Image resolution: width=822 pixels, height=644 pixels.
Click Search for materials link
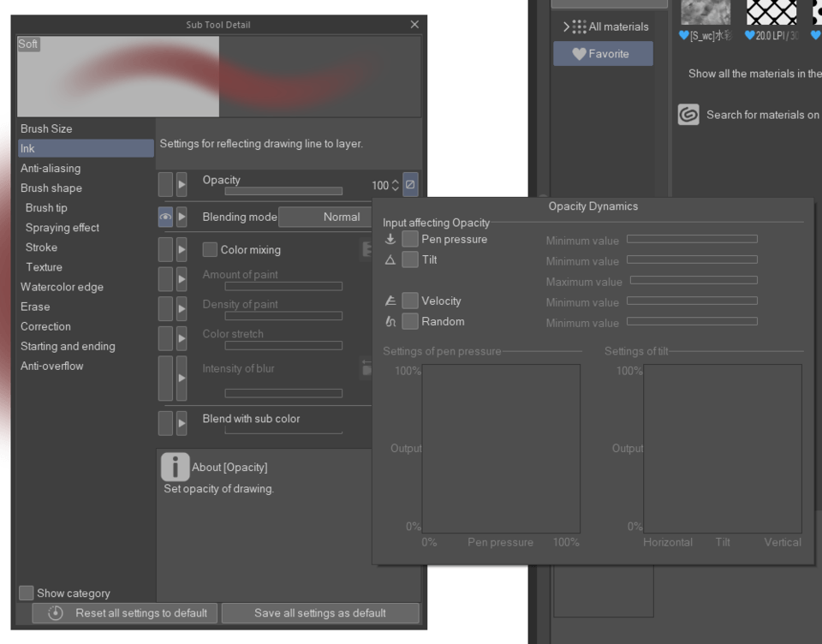tap(763, 115)
